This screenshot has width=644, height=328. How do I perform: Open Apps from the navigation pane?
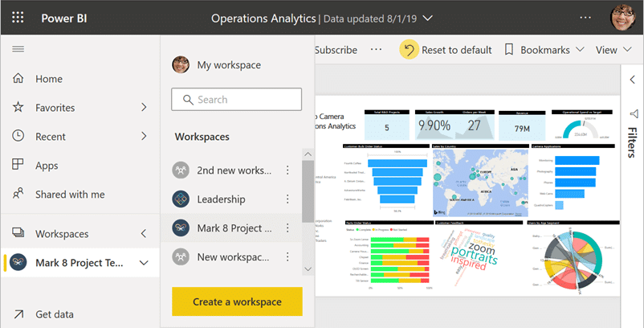[x=47, y=166]
